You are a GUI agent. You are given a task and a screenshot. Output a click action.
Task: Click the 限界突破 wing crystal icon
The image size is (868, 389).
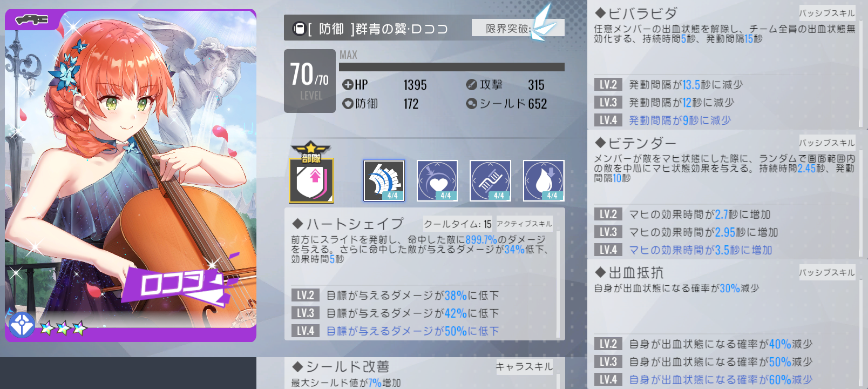(x=544, y=23)
